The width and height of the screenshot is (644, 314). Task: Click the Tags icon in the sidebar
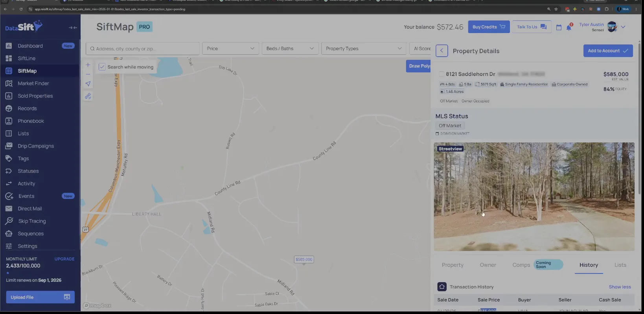[x=9, y=159]
